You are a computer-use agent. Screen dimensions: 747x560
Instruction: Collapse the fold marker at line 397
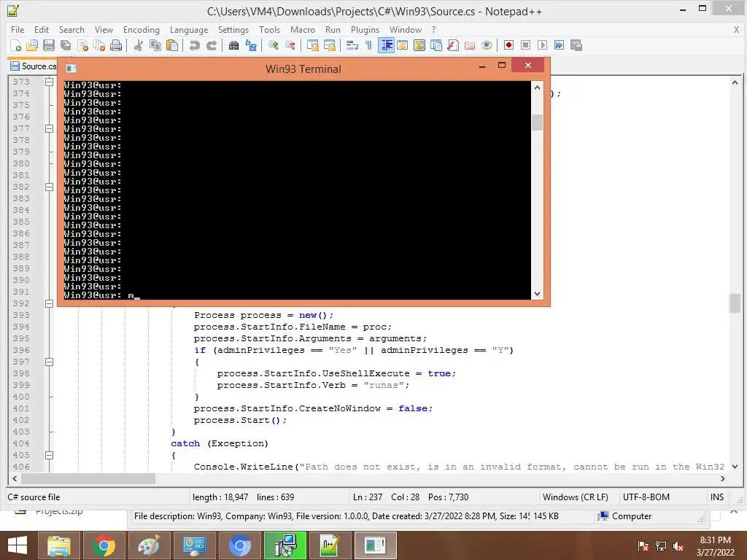49,362
